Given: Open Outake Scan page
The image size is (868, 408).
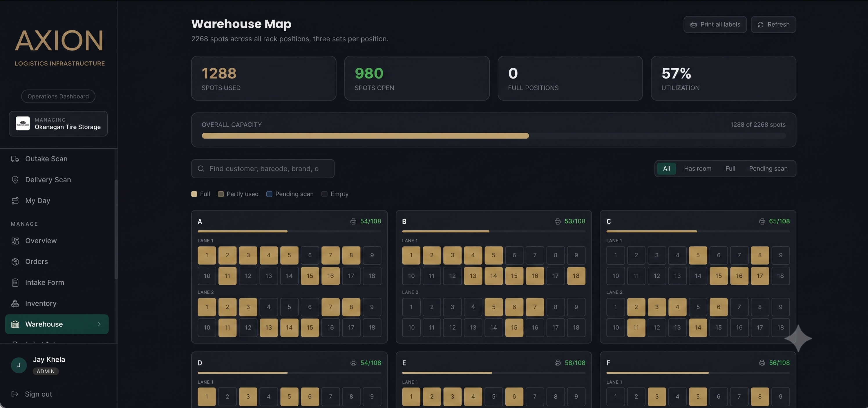Looking at the screenshot, I should [57, 159].
